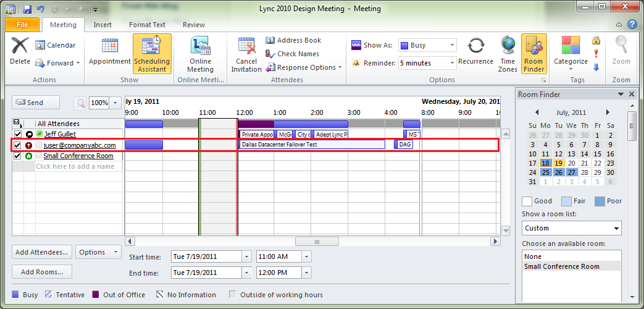Click the organizer icon next to Jeff Guillet
Viewport: 644px width, 309px height.
(x=29, y=134)
